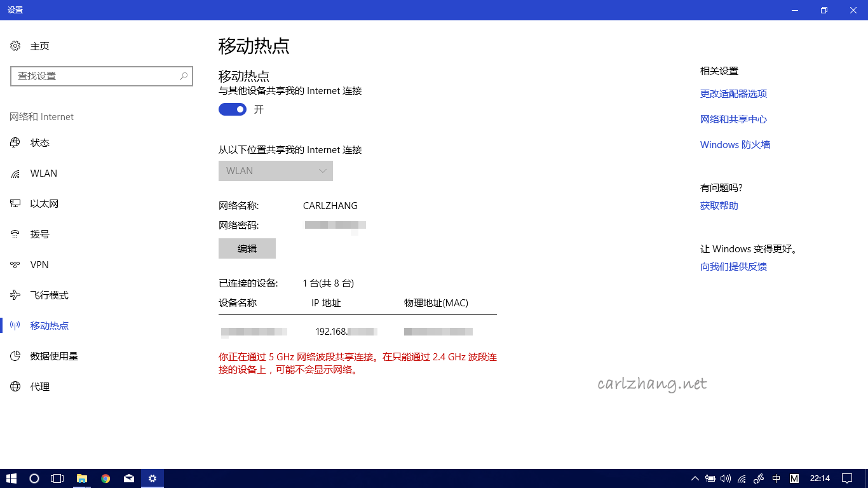Viewport: 868px width, 488px height.
Task: Open 网络和共享中心 link
Action: 733,119
